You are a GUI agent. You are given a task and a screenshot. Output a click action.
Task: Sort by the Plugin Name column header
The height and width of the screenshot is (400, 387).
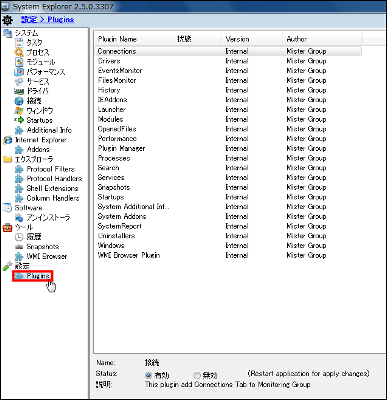(x=133, y=39)
